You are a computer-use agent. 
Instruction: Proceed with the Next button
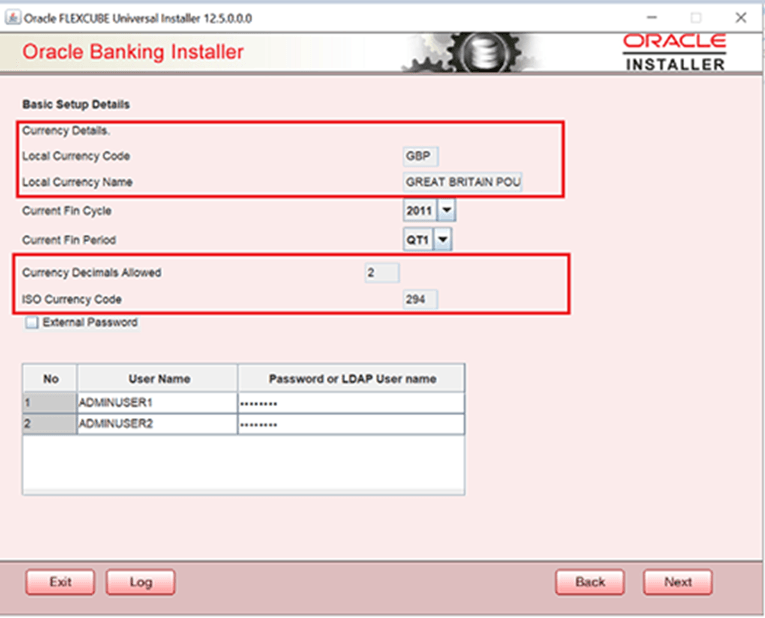pos(678,582)
